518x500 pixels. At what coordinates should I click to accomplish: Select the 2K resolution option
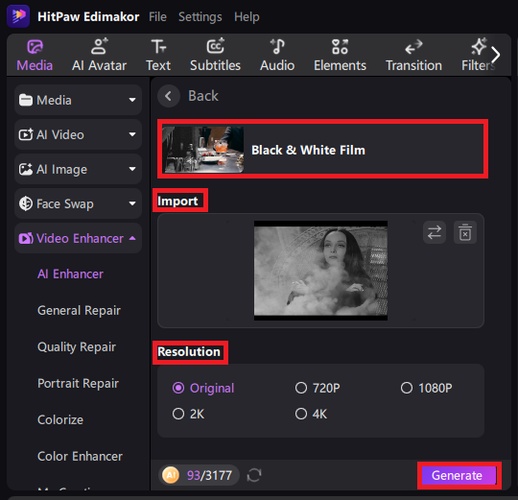(x=188, y=414)
